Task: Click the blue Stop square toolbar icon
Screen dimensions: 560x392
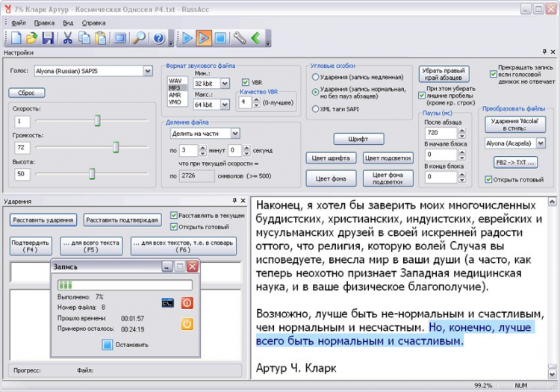Action: pyautogui.click(x=220, y=38)
